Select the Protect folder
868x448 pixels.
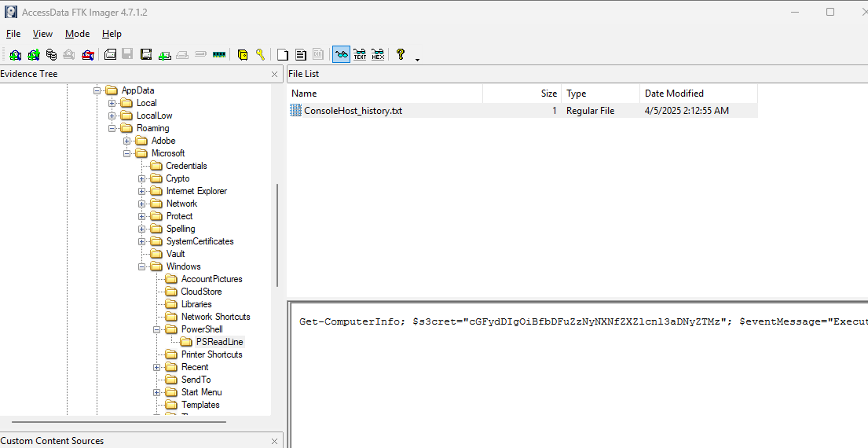179,216
